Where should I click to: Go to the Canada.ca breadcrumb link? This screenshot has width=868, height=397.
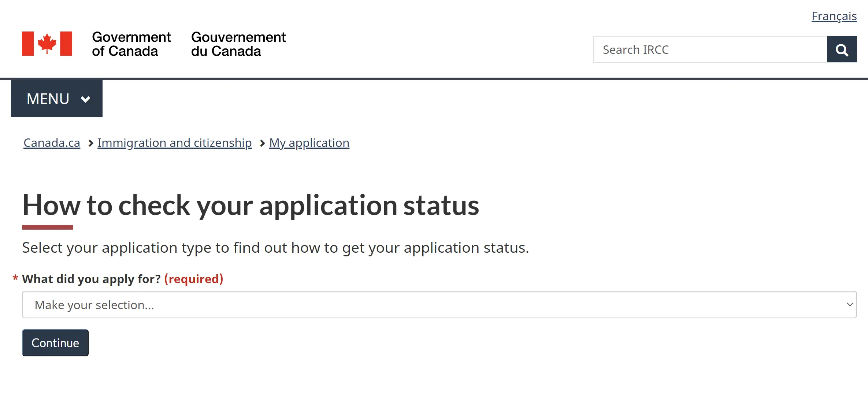(52, 143)
